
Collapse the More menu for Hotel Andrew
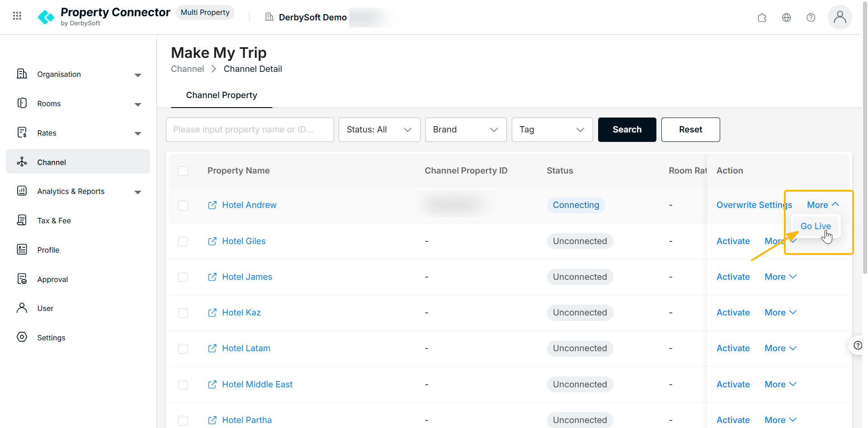point(823,205)
